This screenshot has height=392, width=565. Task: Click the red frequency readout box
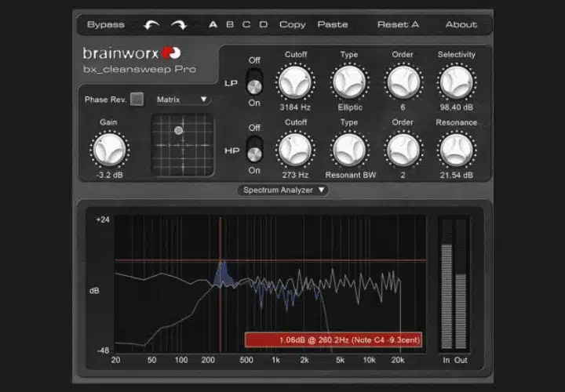pos(334,339)
